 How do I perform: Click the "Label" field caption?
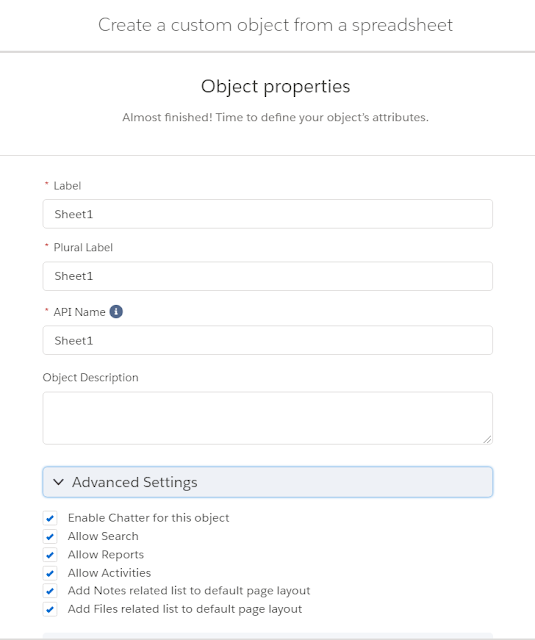point(67,186)
